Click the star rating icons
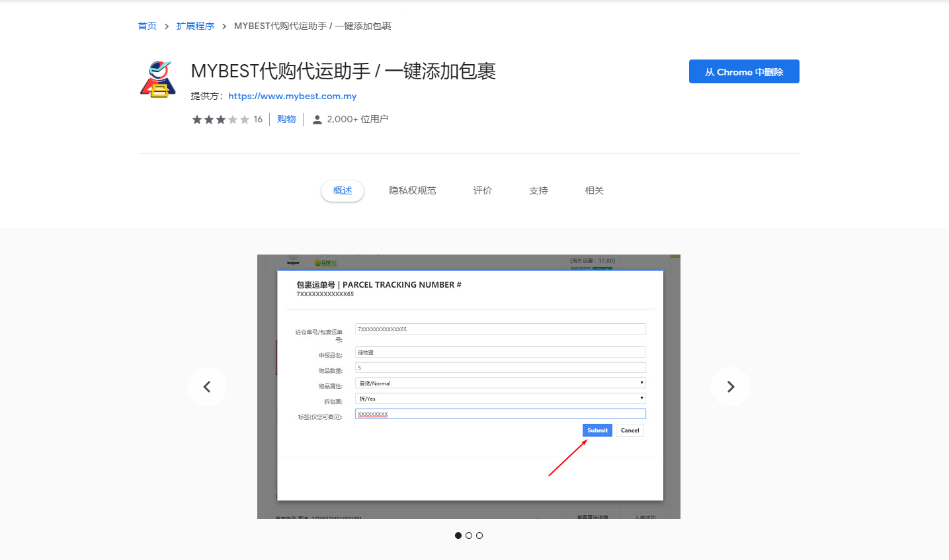Image resolution: width=949 pixels, height=560 pixels. pos(221,120)
